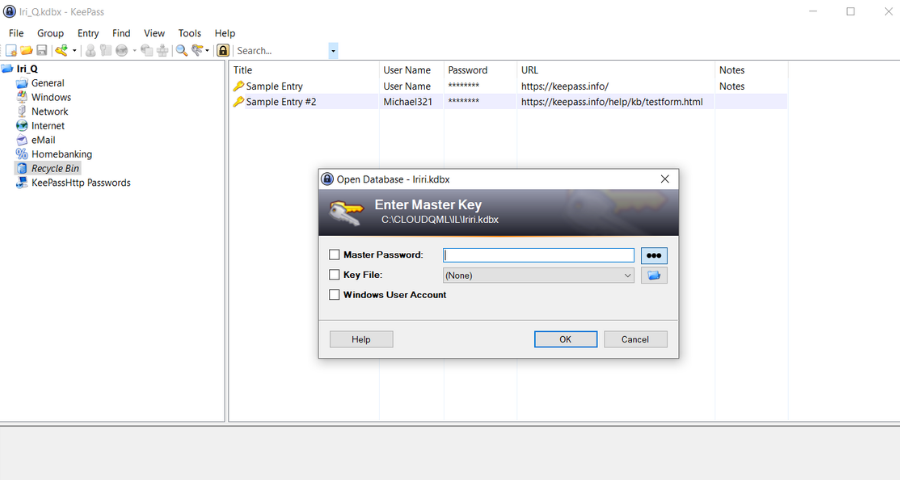Image resolution: width=900 pixels, height=480 pixels.
Task: Toggle password visibility with the dots button
Action: pos(654,256)
